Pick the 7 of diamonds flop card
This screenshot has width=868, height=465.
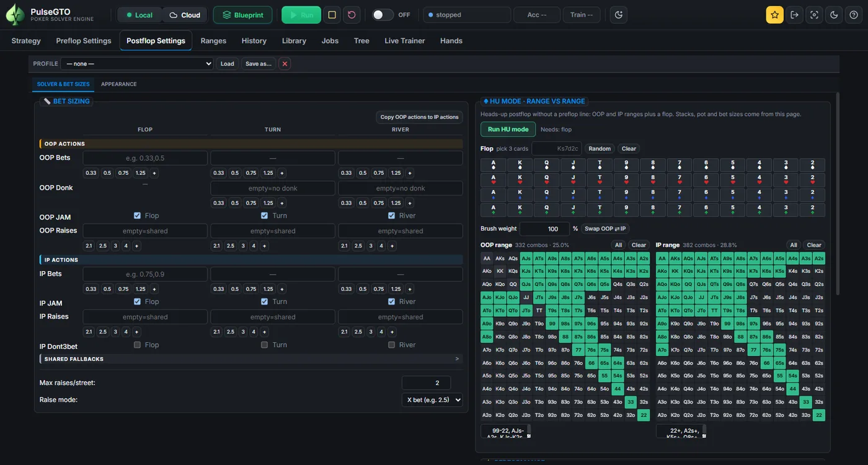pos(680,195)
